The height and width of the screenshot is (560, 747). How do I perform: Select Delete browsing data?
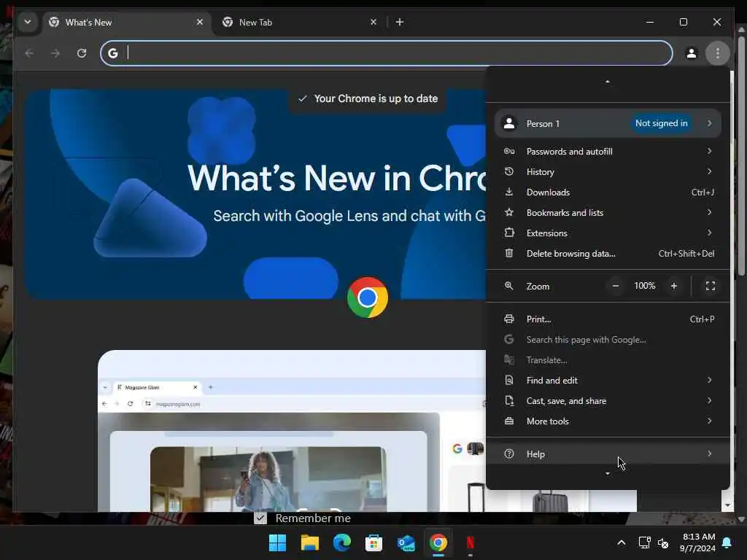click(x=608, y=254)
